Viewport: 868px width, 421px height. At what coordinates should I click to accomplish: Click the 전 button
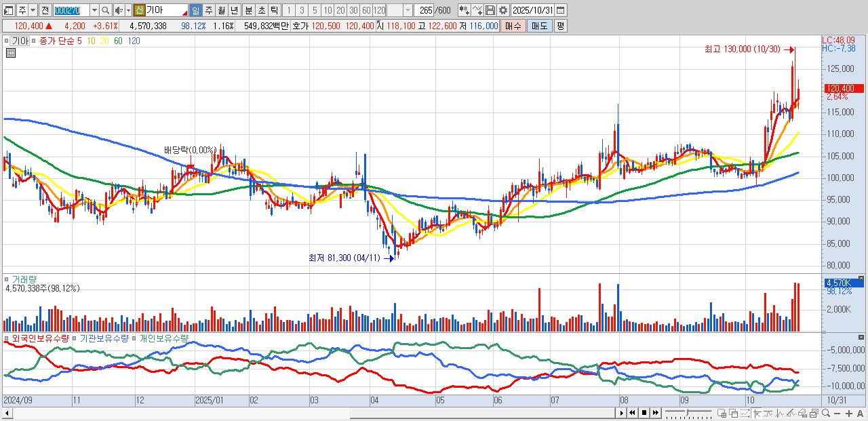(45, 10)
